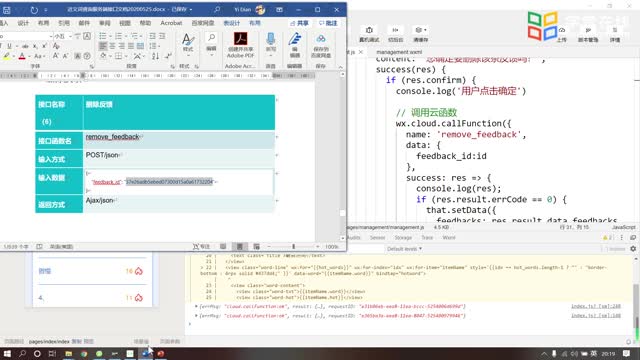
Task: Open the Acrobat ribbon tab
Action: coord(171,23)
